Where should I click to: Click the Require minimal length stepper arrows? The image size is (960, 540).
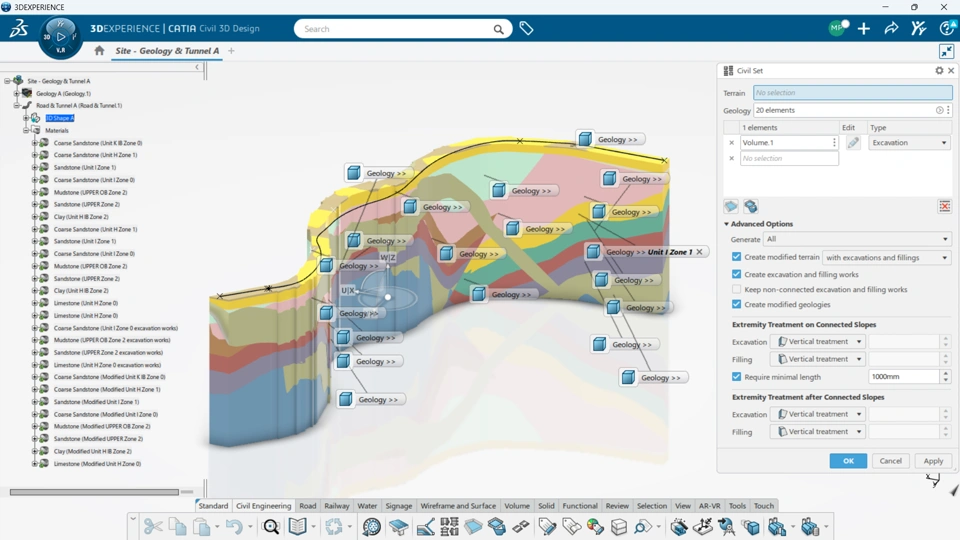(x=945, y=377)
